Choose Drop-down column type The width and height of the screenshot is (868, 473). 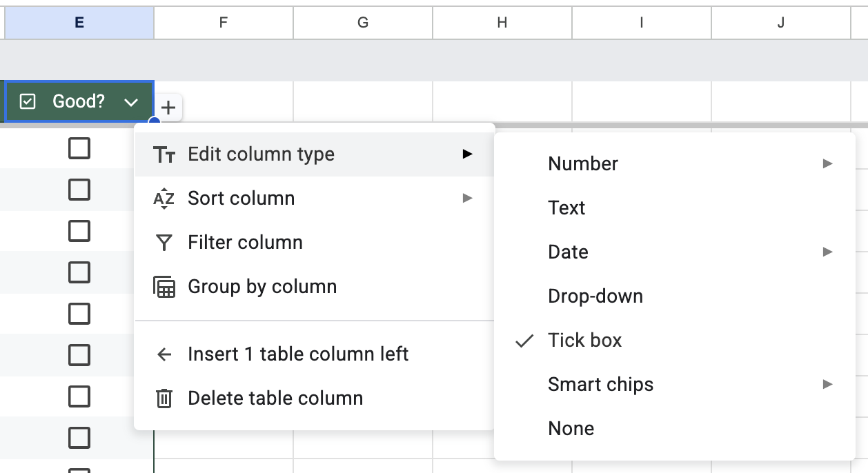click(x=595, y=296)
